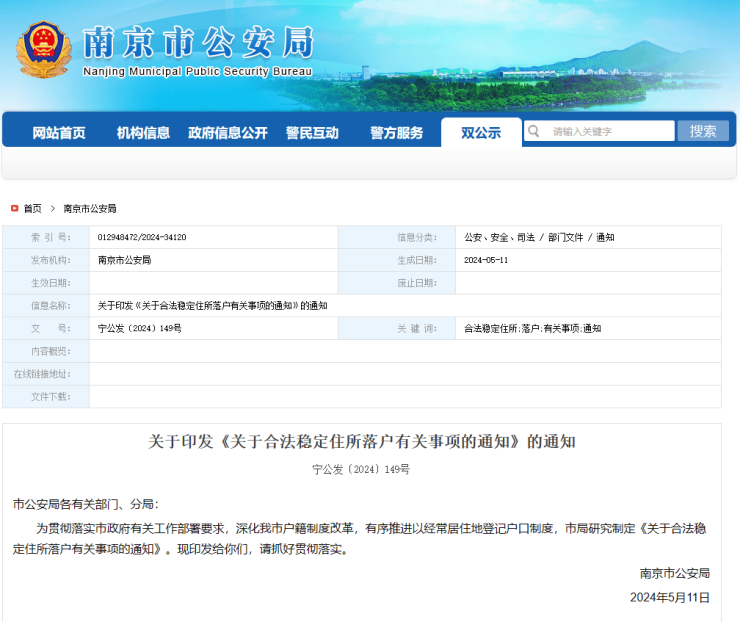Viewport: 740px width, 622px height.
Task: Click the police badge emblem logo
Action: click(x=43, y=49)
